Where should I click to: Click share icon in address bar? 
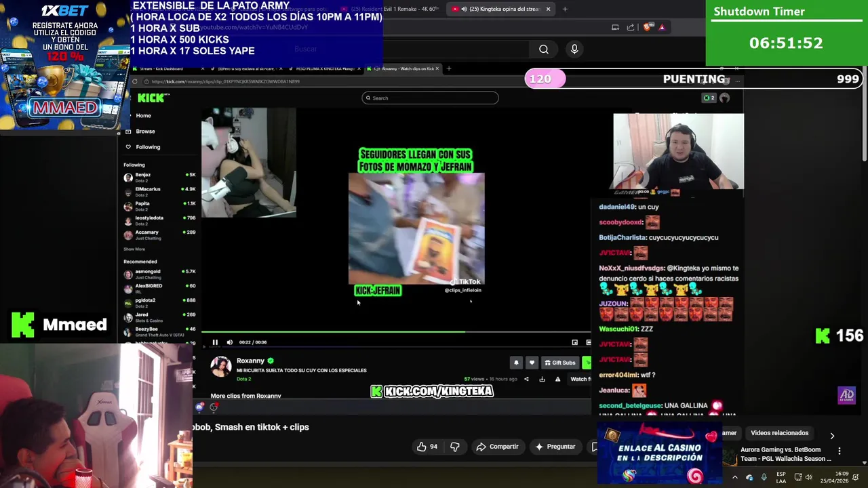(x=631, y=27)
